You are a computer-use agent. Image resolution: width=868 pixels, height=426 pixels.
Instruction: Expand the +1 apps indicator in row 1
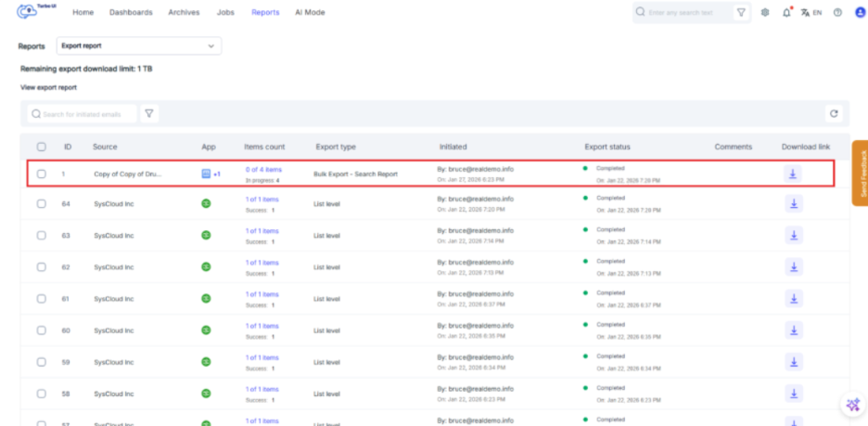[217, 174]
